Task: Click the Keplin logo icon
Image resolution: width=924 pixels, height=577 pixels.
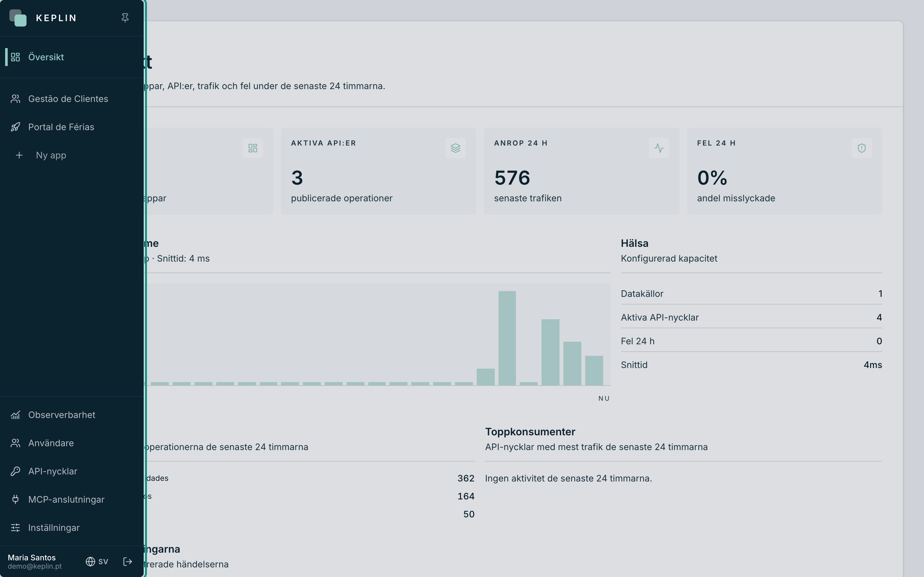Action: tap(18, 18)
